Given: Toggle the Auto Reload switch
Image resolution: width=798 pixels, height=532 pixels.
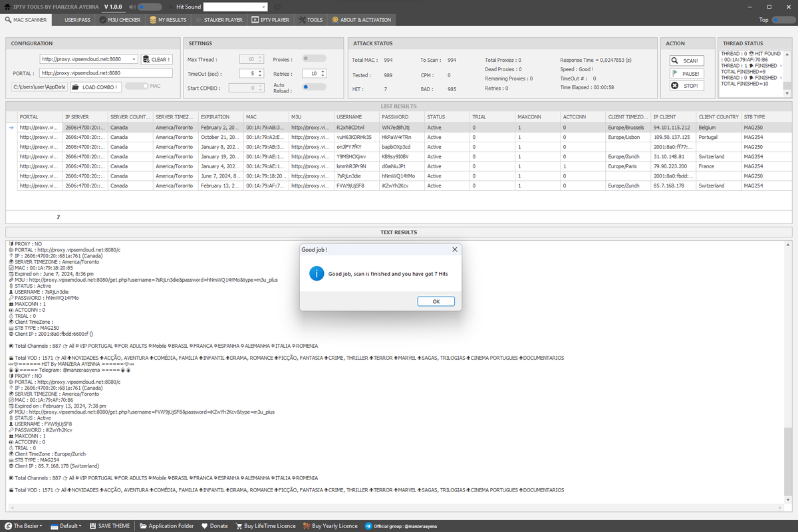Looking at the screenshot, I should coord(314,86).
